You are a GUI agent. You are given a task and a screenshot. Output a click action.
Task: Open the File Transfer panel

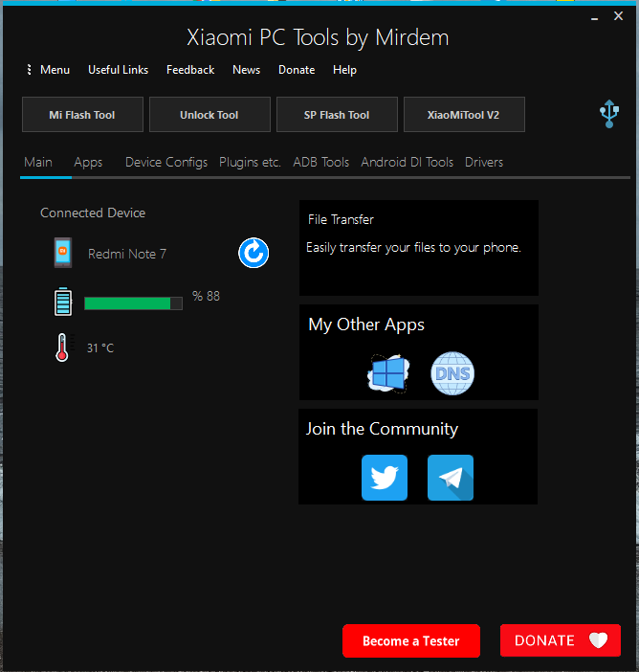coord(419,248)
